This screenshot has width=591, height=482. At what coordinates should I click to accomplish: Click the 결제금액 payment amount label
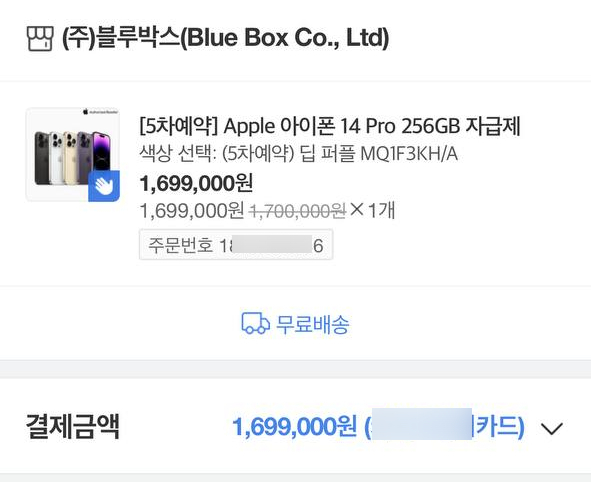(x=73, y=426)
